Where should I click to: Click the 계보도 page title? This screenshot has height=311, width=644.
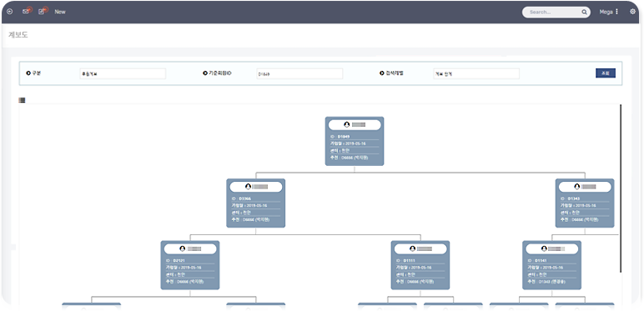coord(18,35)
